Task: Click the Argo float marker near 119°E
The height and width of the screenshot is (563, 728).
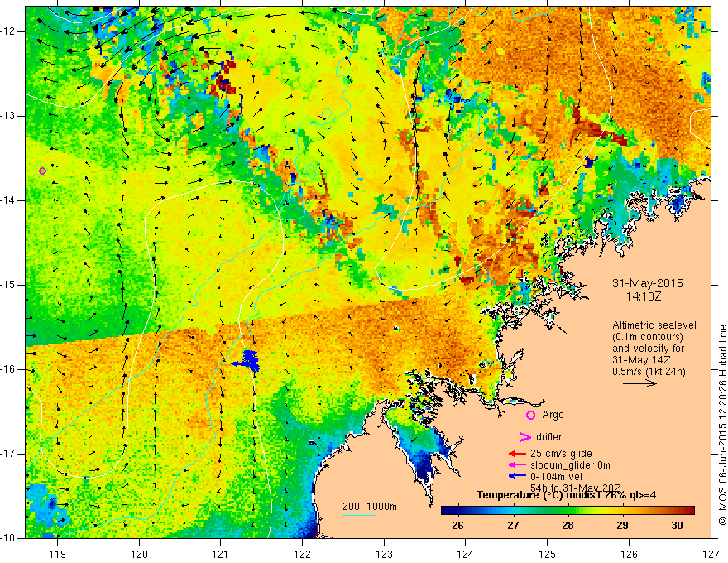Action: 42,171
